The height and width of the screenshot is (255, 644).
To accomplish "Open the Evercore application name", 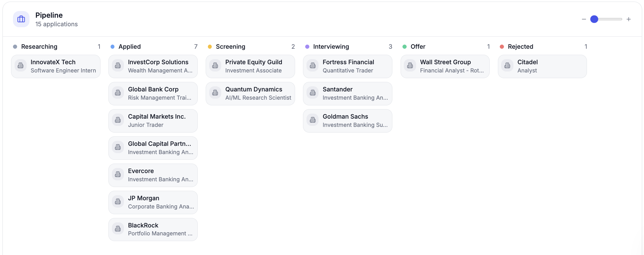I will 141,171.
